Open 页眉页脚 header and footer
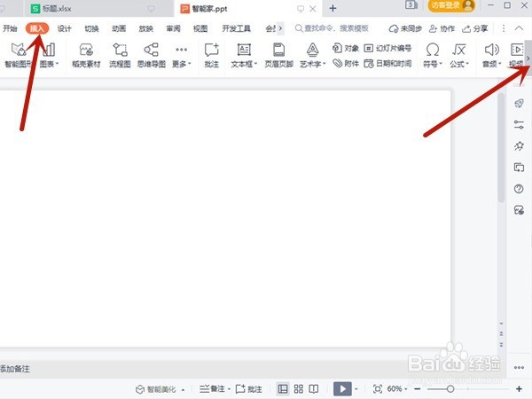This screenshot has width=532, height=399. (x=279, y=55)
